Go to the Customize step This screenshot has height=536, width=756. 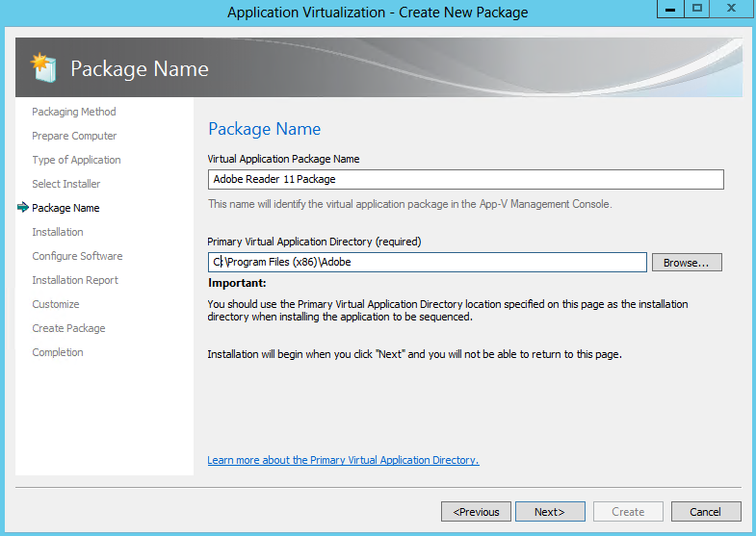click(x=56, y=304)
